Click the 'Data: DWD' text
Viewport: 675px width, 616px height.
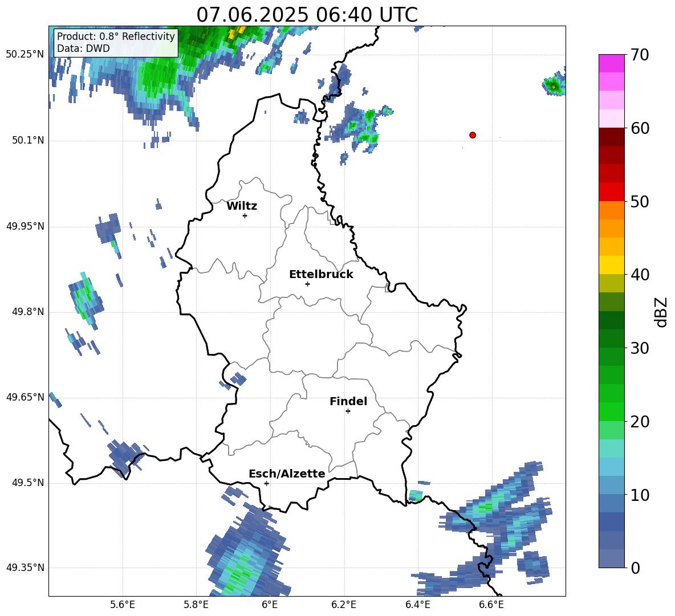point(83,48)
